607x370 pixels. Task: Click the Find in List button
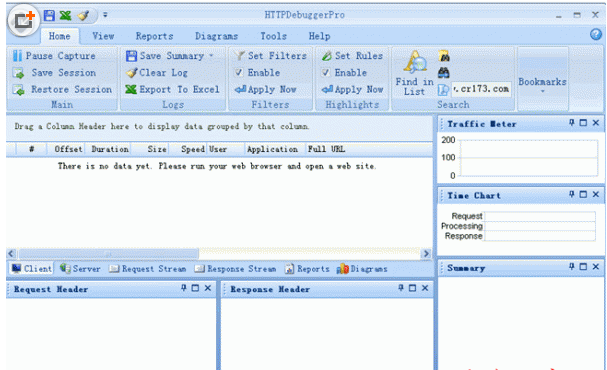coord(414,74)
